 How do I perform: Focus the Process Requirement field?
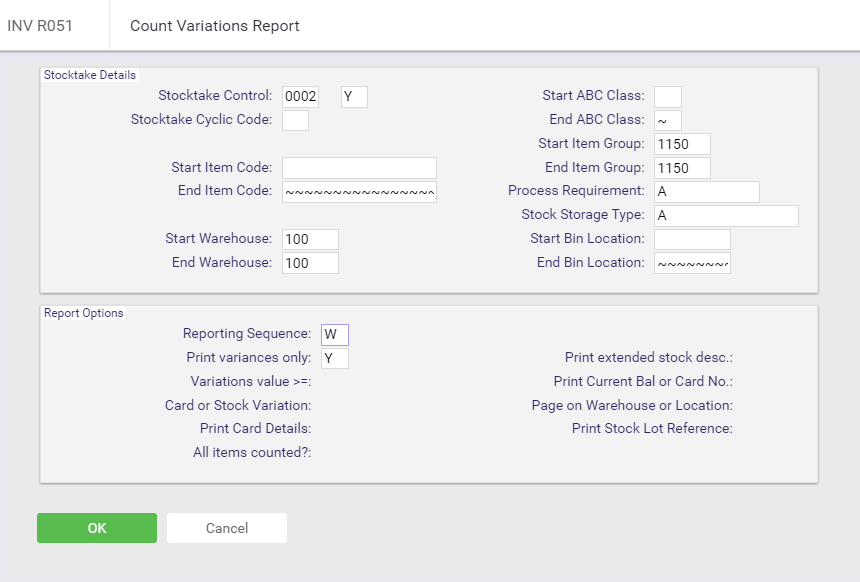(x=707, y=192)
